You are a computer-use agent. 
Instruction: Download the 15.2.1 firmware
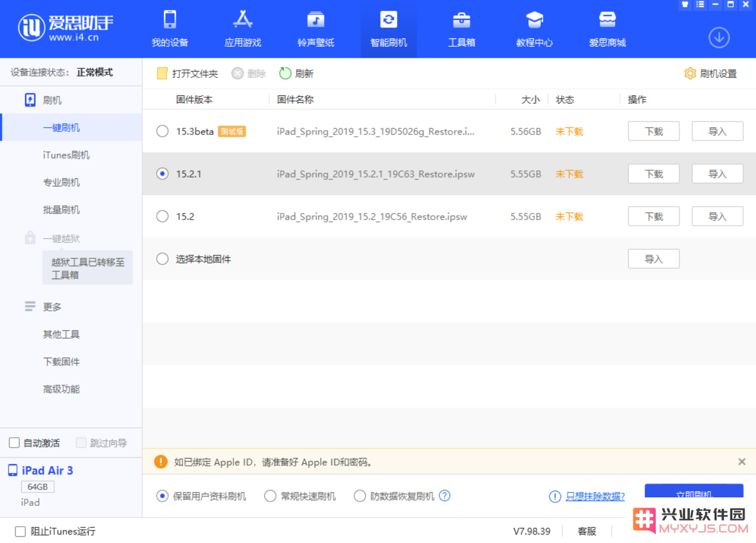point(653,174)
